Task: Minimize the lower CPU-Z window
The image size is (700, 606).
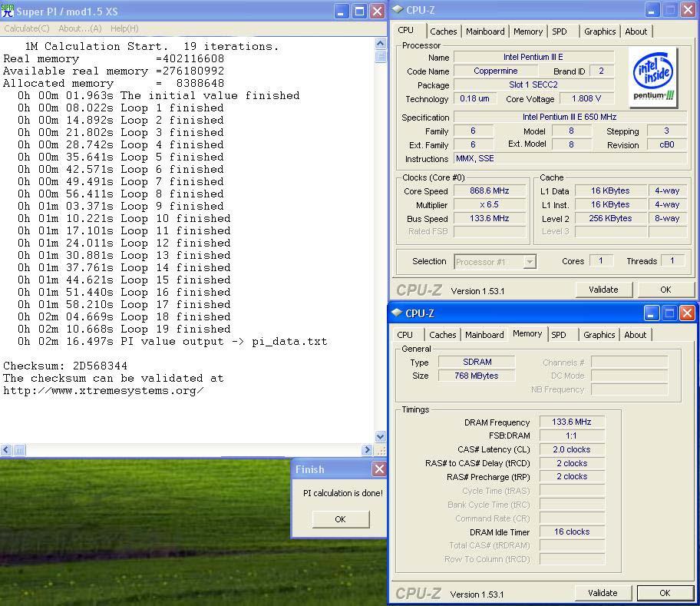Action: (651, 313)
